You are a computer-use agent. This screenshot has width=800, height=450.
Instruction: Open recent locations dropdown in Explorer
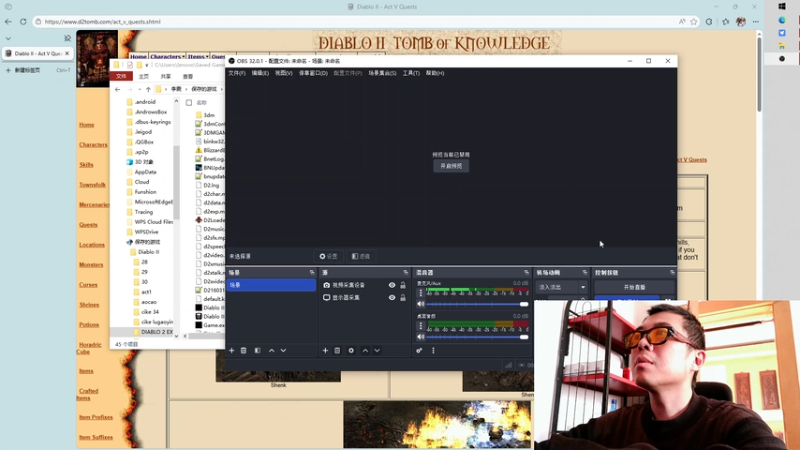(139, 89)
